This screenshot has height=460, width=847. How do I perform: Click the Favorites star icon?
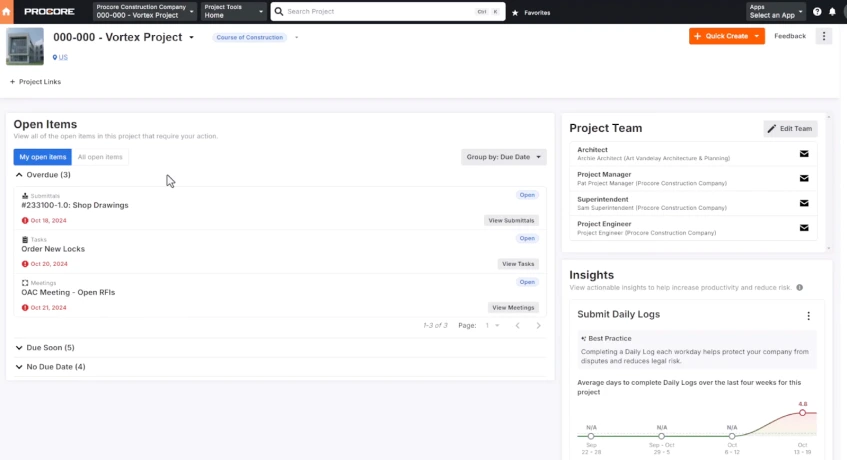point(515,12)
